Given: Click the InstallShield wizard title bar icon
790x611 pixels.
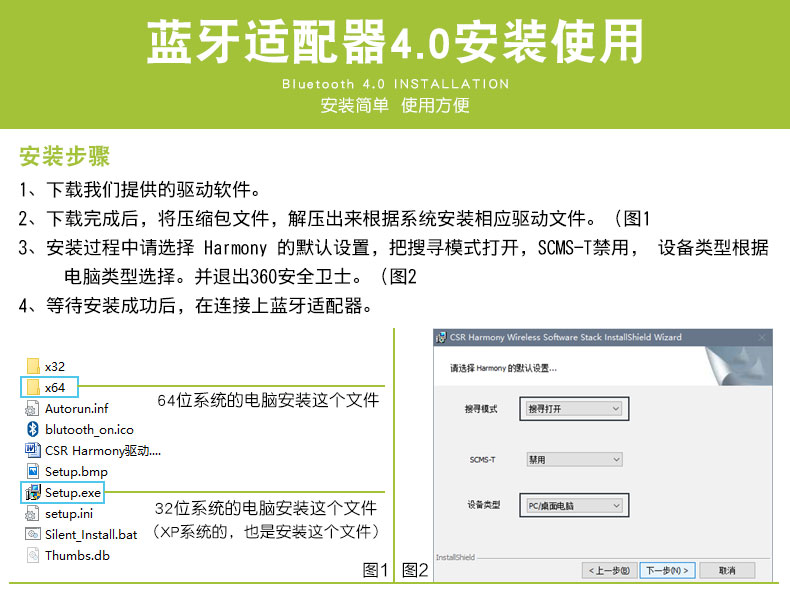Looking at the screenshot, I should (x=441, y=337).
